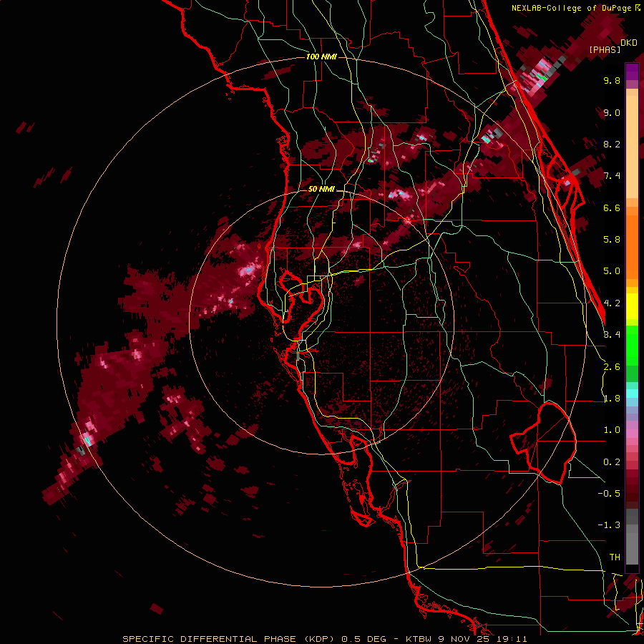Click the TH threshold label
The image size is (644, 644).
click(615, 557)
